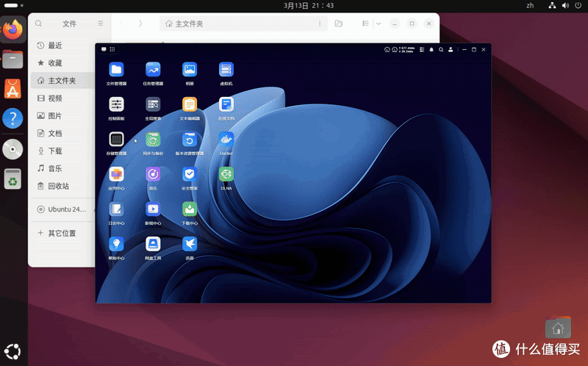Open 文本编辑器 text editor app
Screen dimensions: 588x366
[190, 104]
